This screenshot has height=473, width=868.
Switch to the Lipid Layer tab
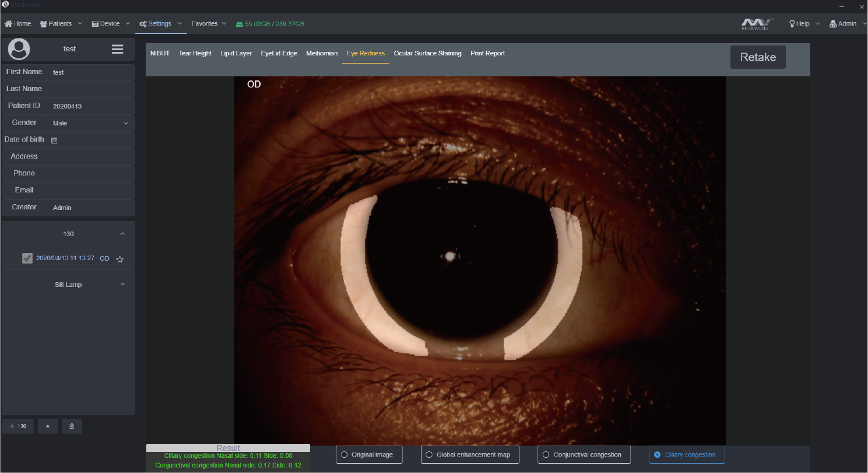236,53
